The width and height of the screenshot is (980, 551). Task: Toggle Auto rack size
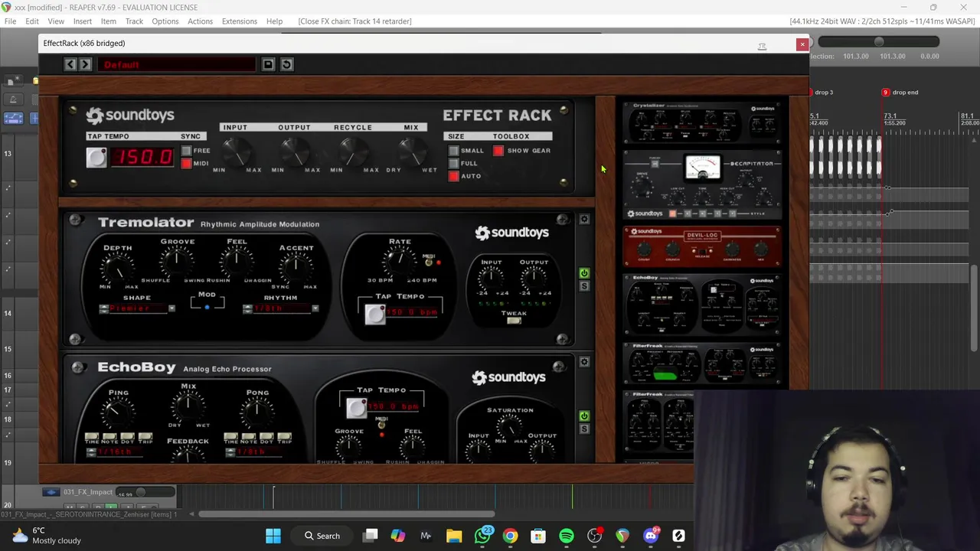[454, 177]
